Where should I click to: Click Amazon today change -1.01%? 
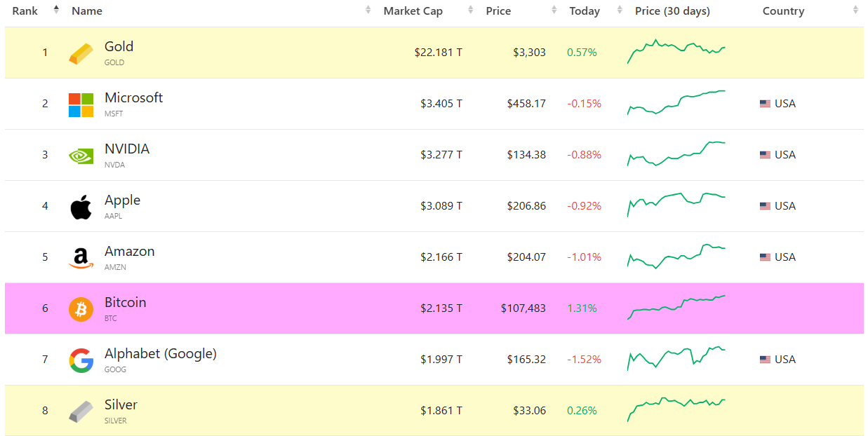tap(585, 257)
